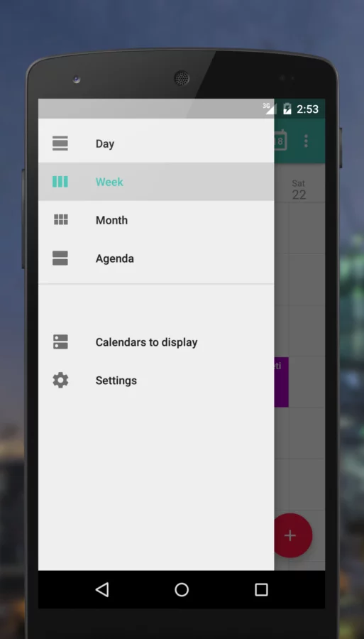The image size is (364, 639).
Task: Tap the purple calendar event block
Action: pos(282,382)
